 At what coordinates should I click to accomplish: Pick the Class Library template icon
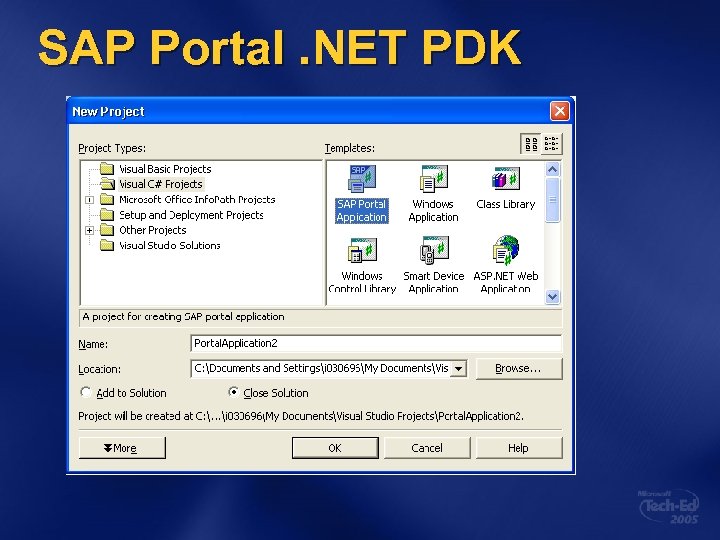click(x=506, y=179)
